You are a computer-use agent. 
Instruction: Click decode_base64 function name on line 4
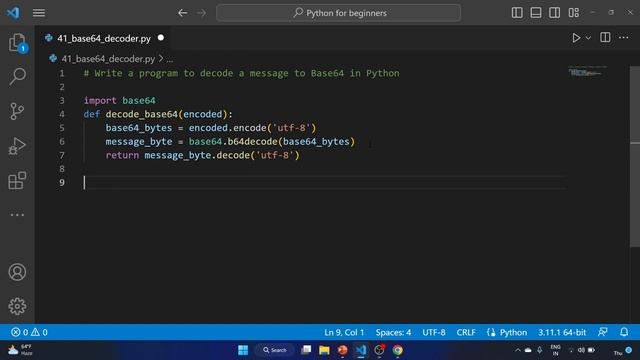(x=142, y=114)
